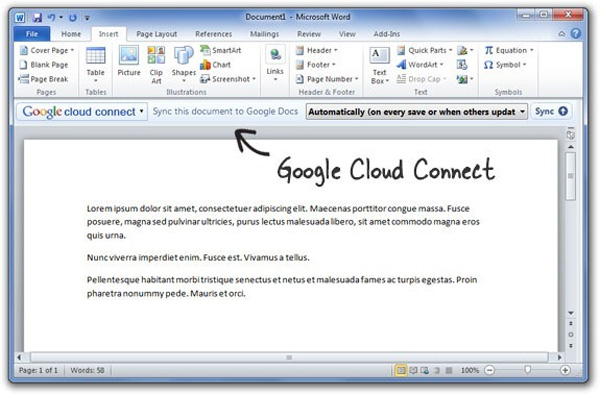
Task: Switch to Print Layout view
Action: point(401,370)
